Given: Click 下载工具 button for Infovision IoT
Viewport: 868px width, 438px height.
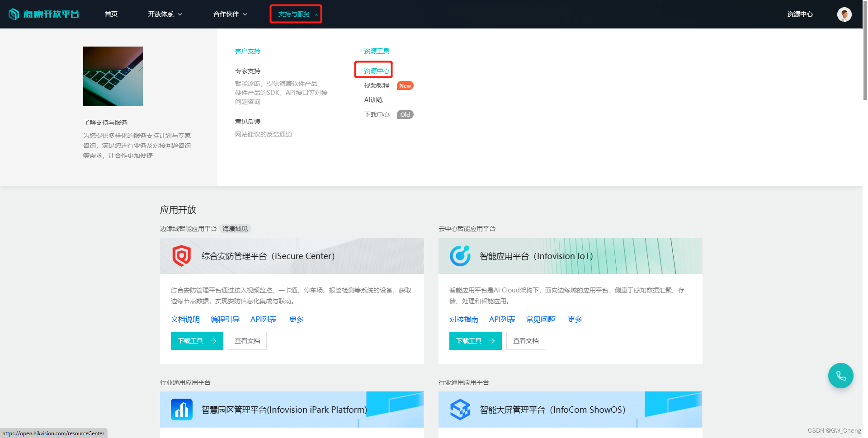Looking at the screenshot, I should point(476,341).
